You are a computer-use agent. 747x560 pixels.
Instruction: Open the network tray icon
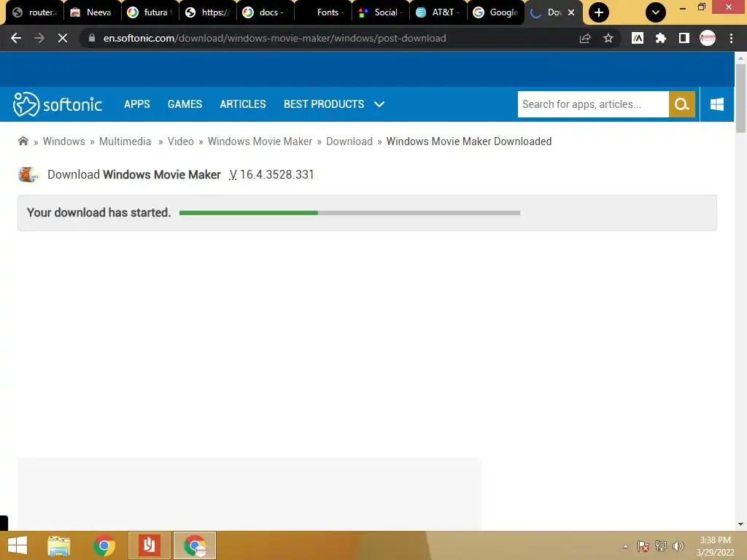point(661,546)
